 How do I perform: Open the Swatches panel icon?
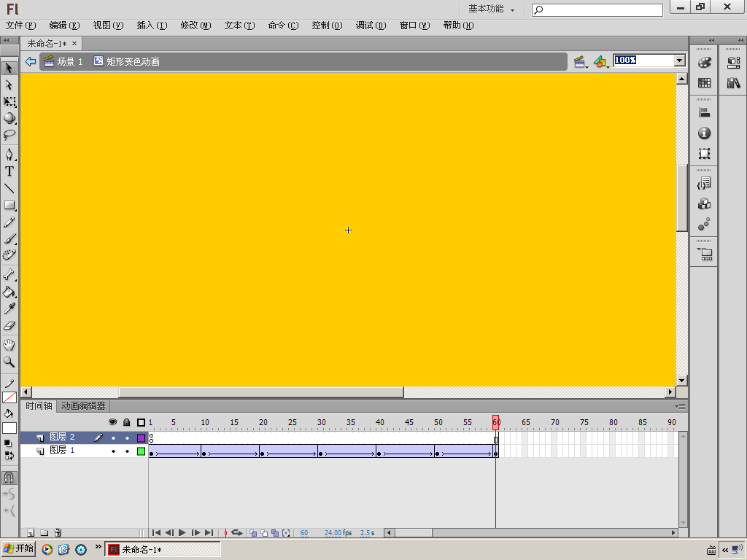pyautogui.click(x=704, y=83)
